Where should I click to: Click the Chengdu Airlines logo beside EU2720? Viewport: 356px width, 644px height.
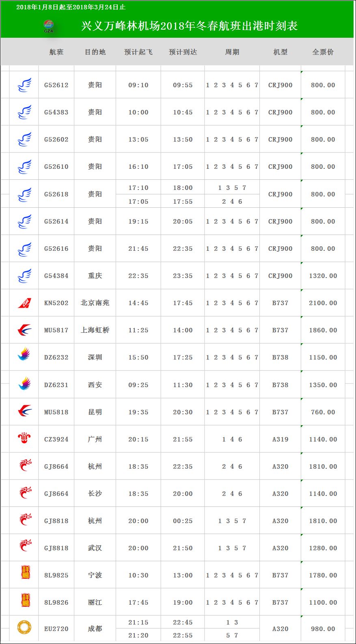click(x=24, y=627)
